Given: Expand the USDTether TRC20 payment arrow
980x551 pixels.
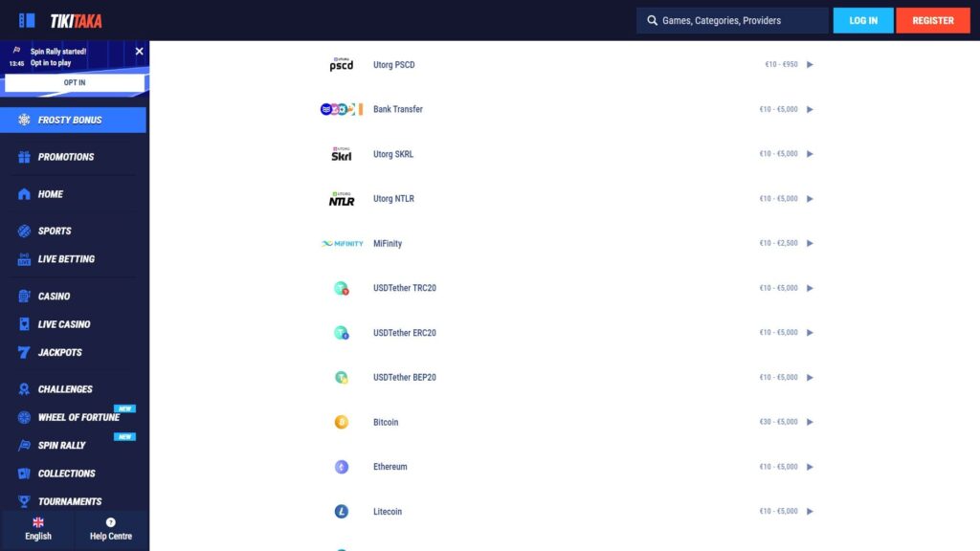Looking at the screenshot, I should (811, 287).
